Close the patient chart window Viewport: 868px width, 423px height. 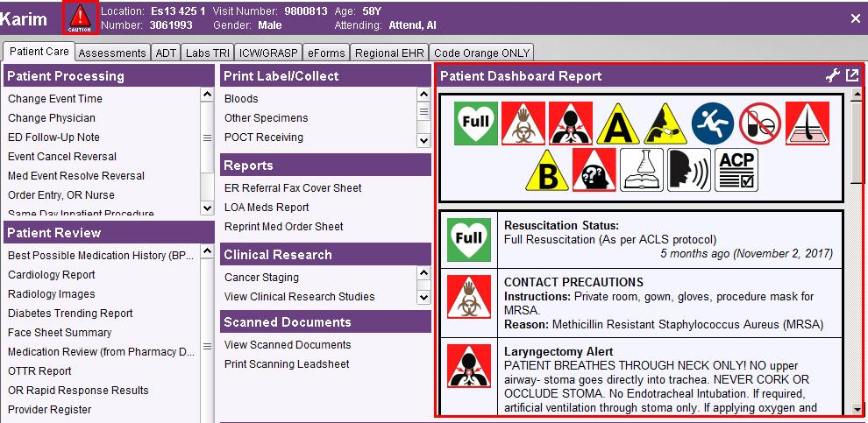click(x=855, y=18)
